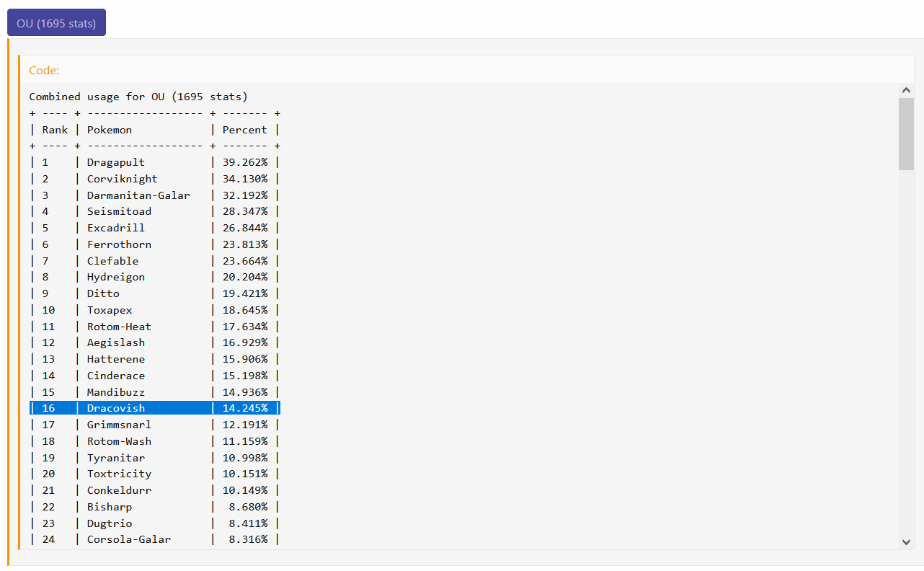Click the 15.906% percentage
Image resolution: width=924 pixels, height=571 pixels.
(245, 359)
